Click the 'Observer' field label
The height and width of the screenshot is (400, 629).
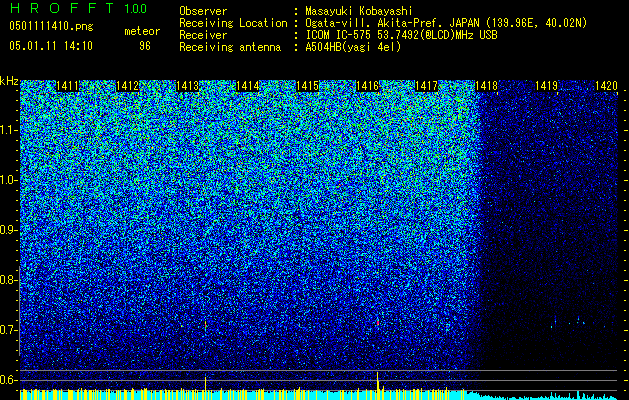[x=203, y=11]
